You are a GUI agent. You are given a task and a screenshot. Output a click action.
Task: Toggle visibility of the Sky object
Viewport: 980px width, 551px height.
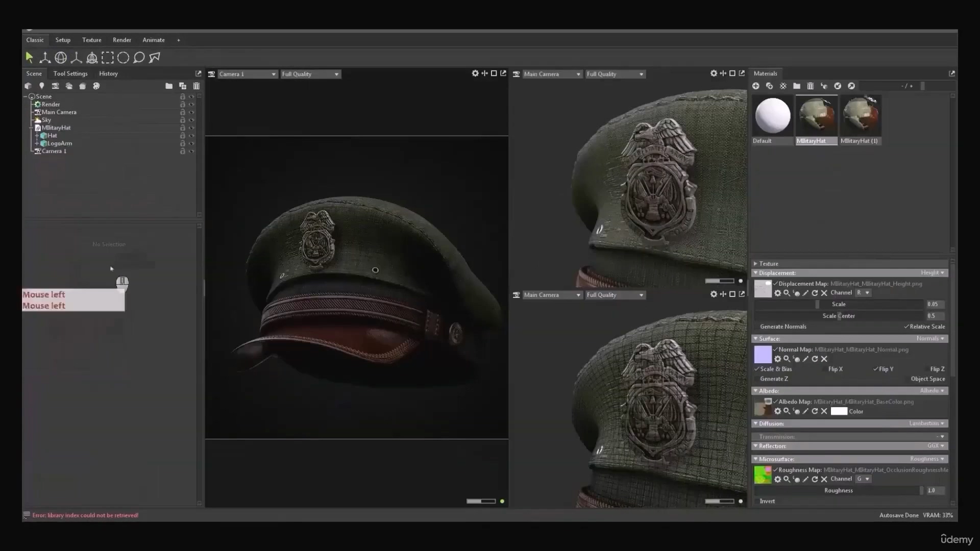tap(192, 120)
